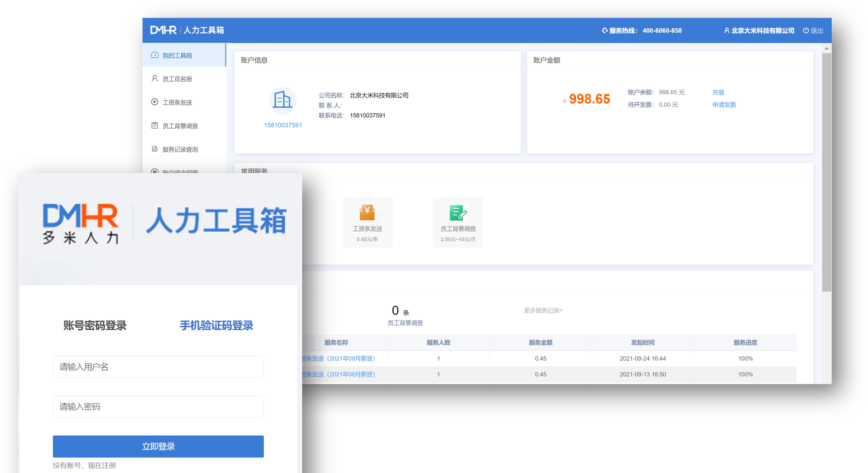Open 员工背景调查 via its clipboard sidebar icon
This screenshot has width=868, height=473.
pyautogui.click(x=155, y=125)
